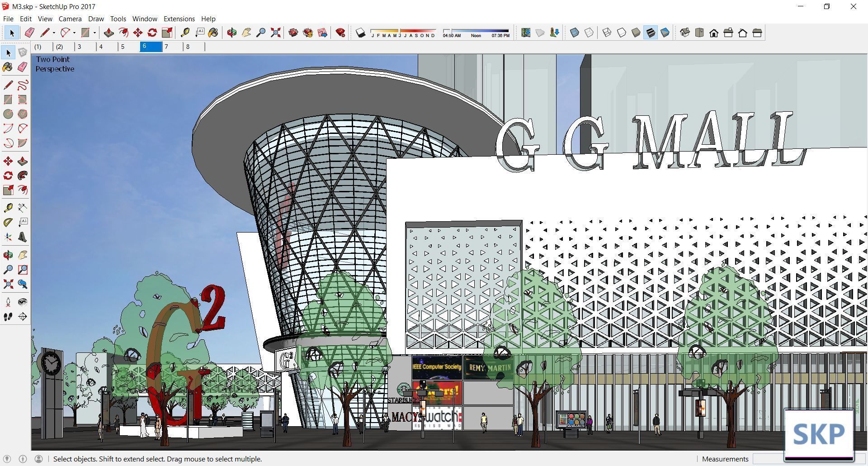Enable Monochrome face style
868x466 pixels.
point(665,33)
